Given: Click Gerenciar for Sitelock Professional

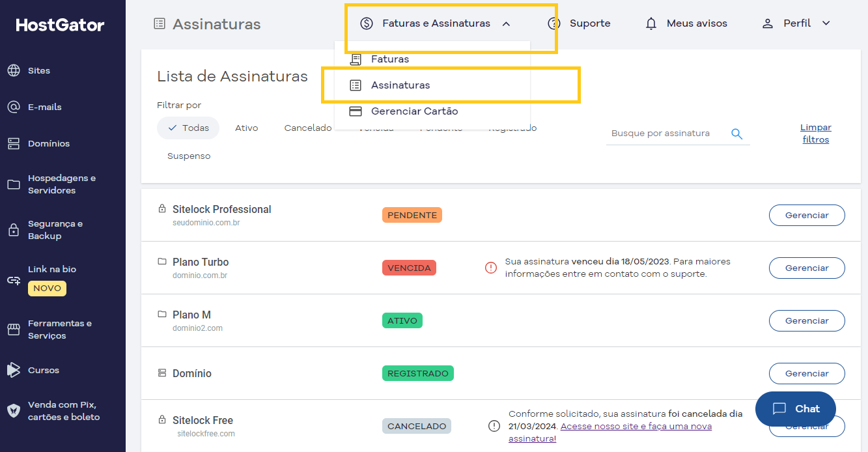Looking at the screenshot, I should point(807,215).
